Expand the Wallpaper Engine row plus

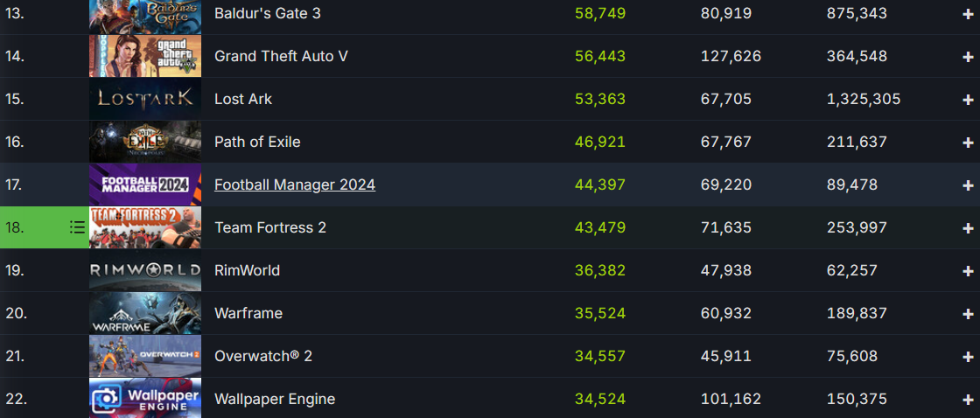click(968, 400)
